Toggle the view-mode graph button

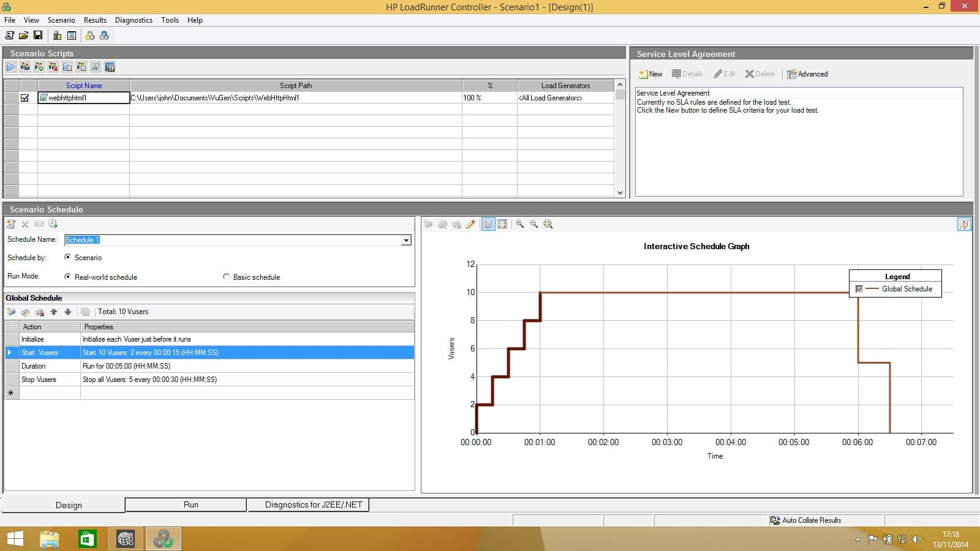pos(488,224)
